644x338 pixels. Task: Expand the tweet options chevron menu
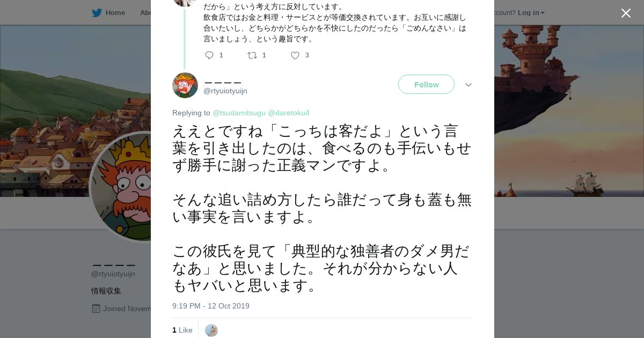coord(468,85)
